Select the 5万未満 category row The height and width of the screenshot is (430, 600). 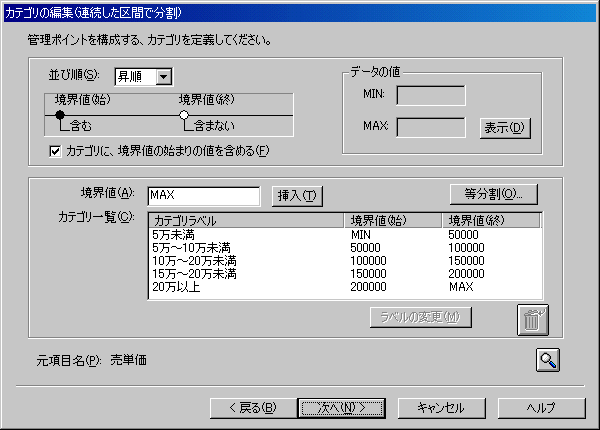pos(345,235)
